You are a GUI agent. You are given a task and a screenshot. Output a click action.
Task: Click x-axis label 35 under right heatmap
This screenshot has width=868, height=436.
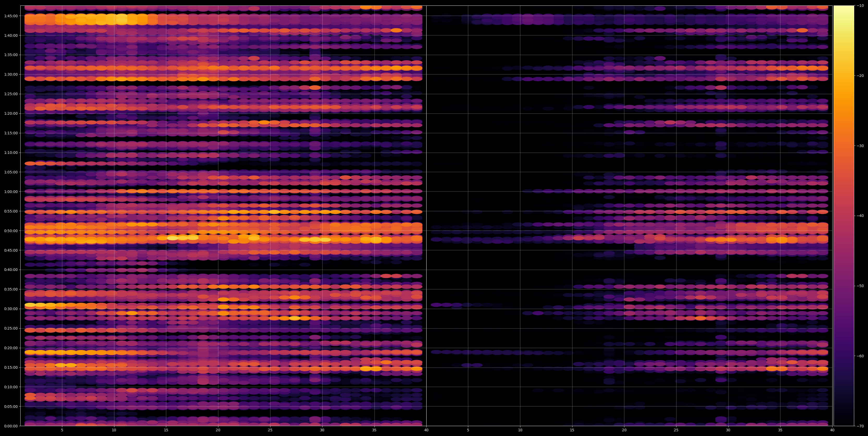coord(780,430)
